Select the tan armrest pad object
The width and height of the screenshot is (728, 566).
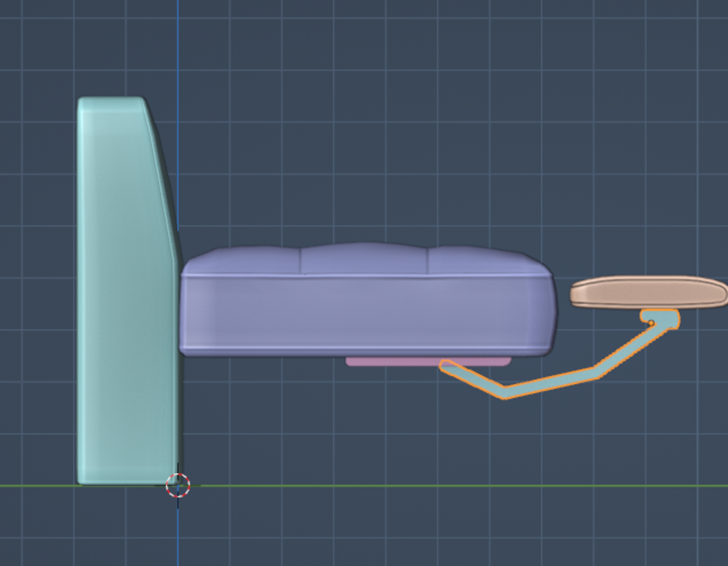[649, 292]
